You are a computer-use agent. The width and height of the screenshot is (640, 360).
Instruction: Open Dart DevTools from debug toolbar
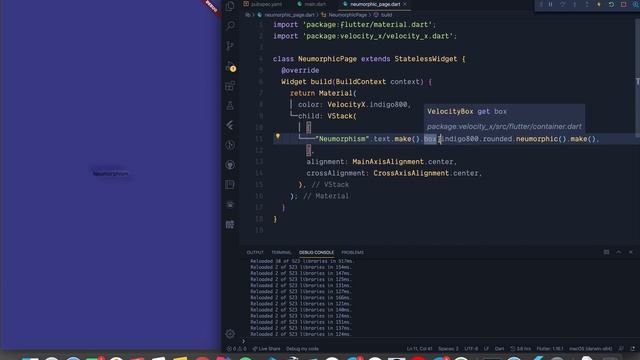click(636, 4)
